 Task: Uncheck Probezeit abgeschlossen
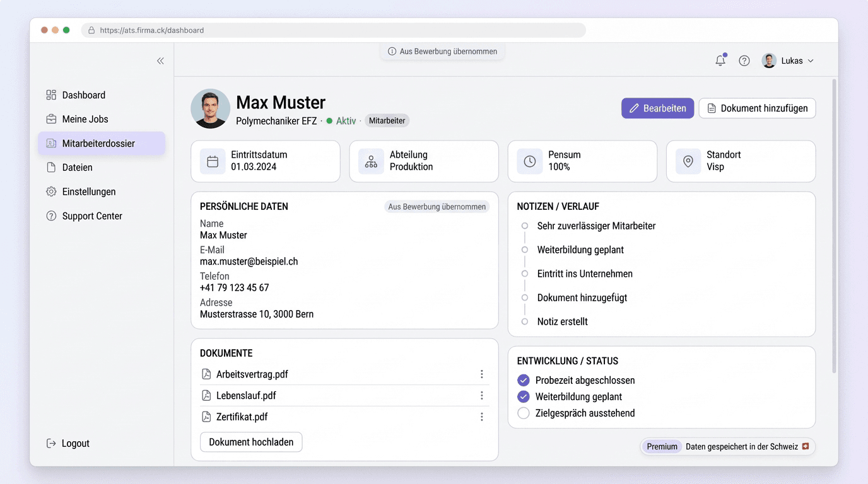tap(524, 381)
